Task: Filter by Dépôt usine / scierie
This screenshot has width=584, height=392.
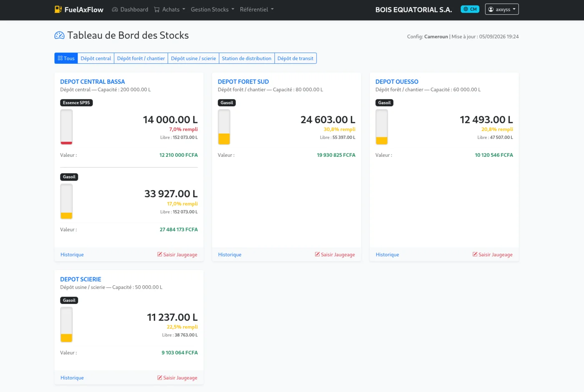Action: click(x=194, y=58)
